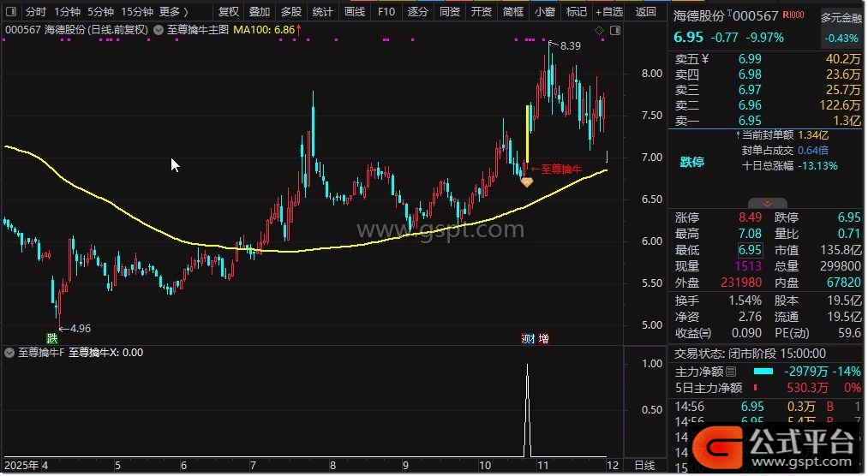Click the orange 至尊擒牛 signal marker
This screenshot has width=868, height=476.
tap(527, 181)
